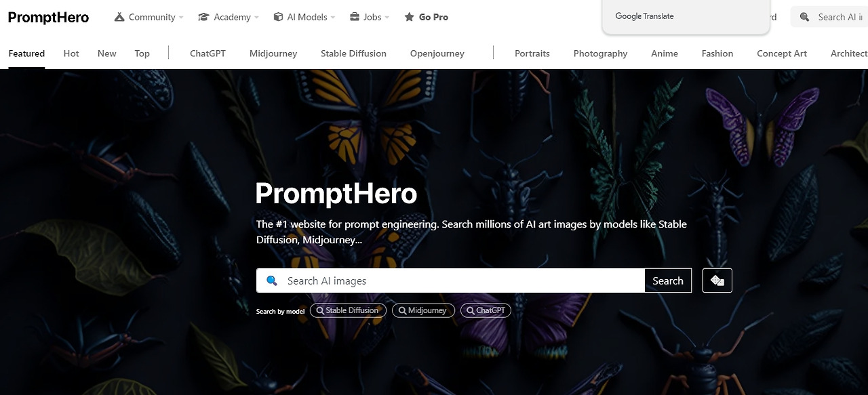Click the magnifier icon in header search
The height and width of the screenshot is (395, 868).
coord(804,17)
